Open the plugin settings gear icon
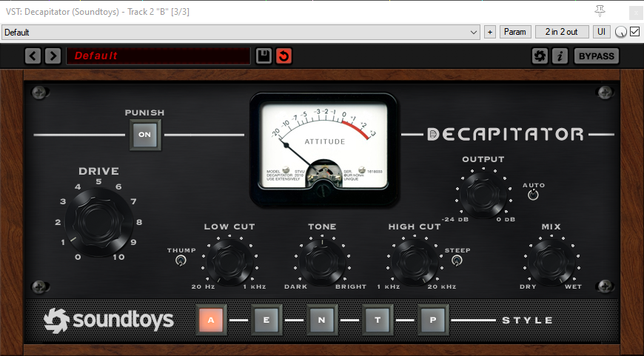The width and height of the screenshot is (644, 356). pos(540,56)
